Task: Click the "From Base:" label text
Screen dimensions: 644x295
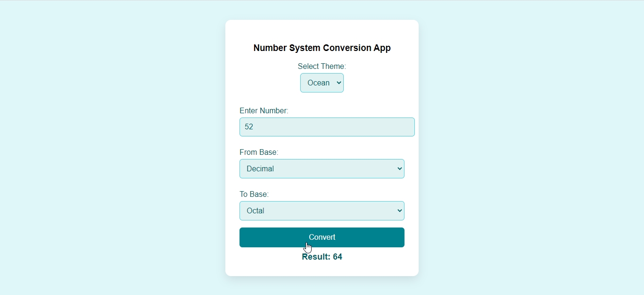Action: coord(259,152)
